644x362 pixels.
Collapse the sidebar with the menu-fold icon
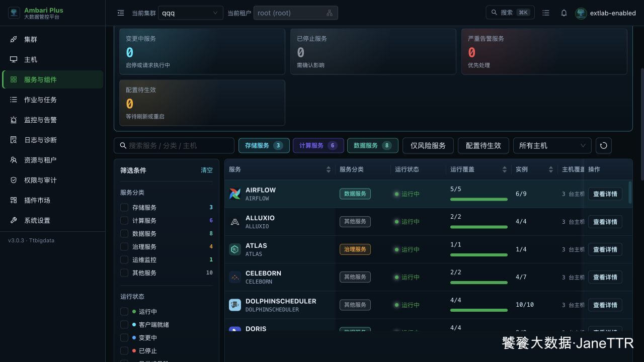[x=121, y=13]
